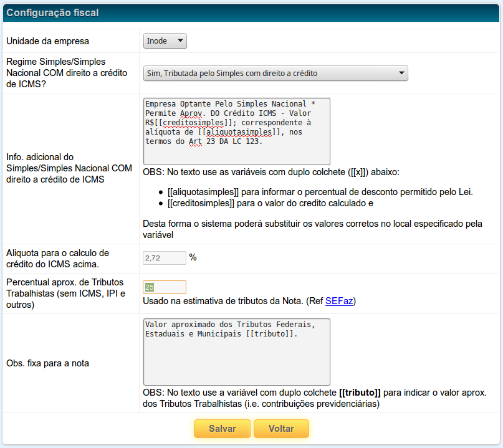Image resolution: width=503 pixels, height=448 pixels.
Task: Open the SEFaz reference link
Action: (x=340, y=301)
